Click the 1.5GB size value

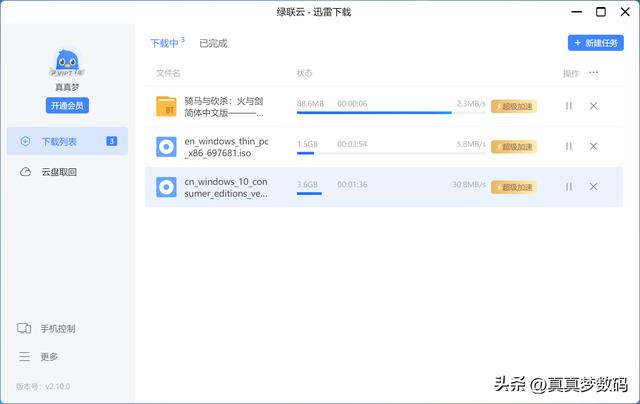(307, 144)
